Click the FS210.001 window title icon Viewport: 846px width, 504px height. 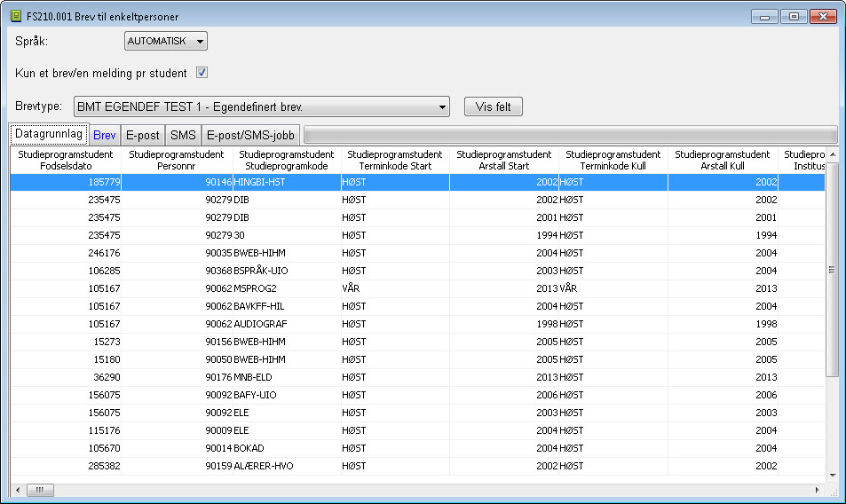[x=16, y=16]
